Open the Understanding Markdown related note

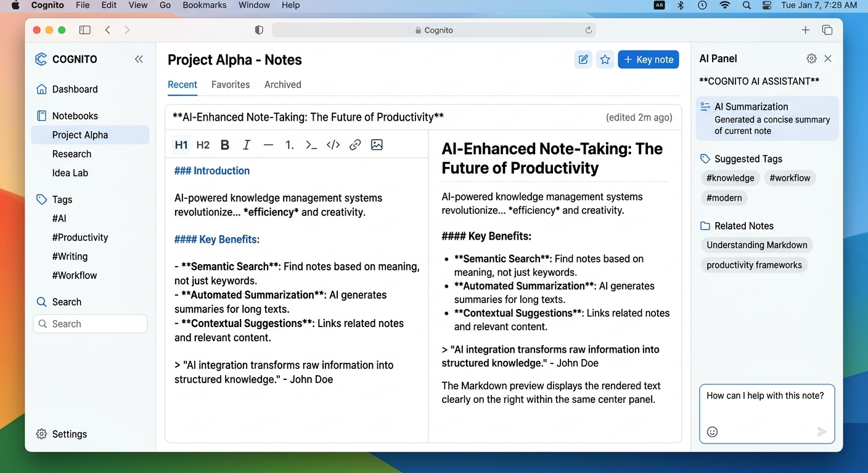click(757, 245)
